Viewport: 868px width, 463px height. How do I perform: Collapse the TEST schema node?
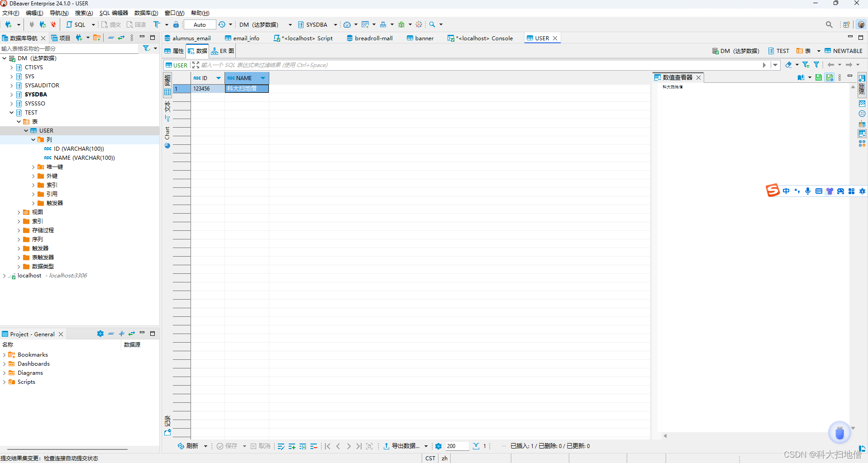click(x=12, y=113)
